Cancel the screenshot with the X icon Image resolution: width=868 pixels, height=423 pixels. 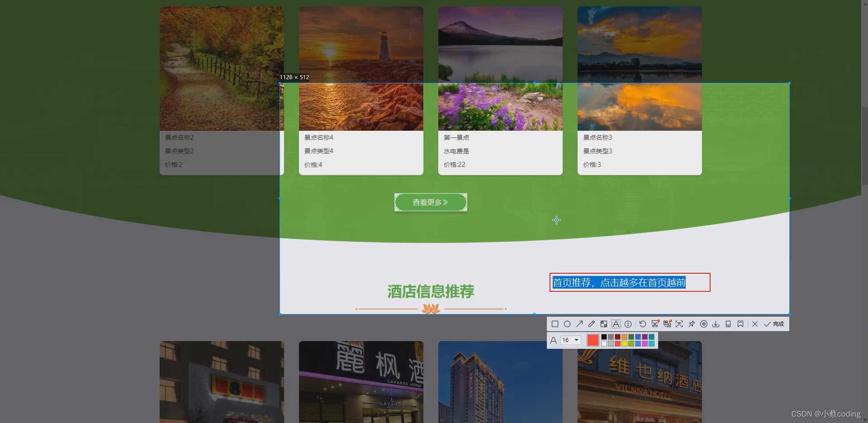pos(755,324)
